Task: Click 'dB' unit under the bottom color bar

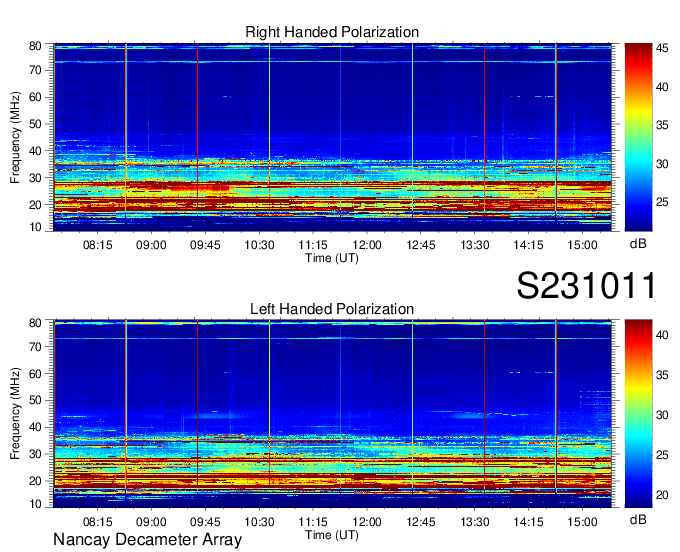Action: [x=638, y=519]
